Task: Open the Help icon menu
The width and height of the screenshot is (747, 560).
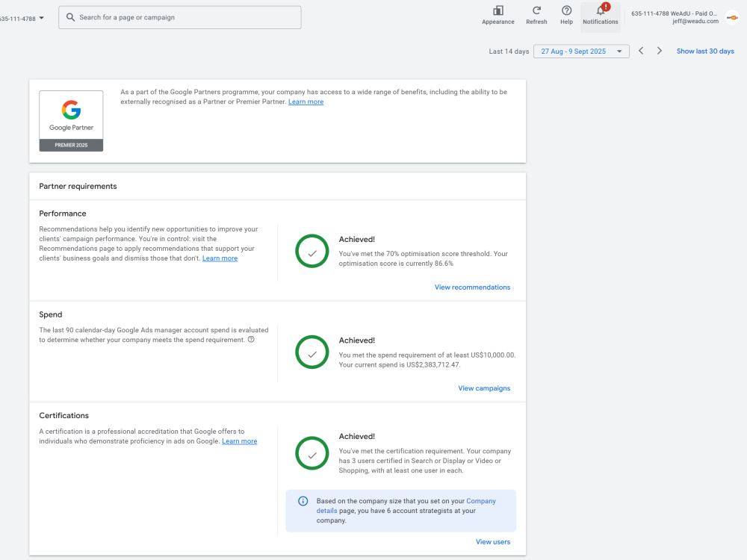Action: tap(566, 10)
